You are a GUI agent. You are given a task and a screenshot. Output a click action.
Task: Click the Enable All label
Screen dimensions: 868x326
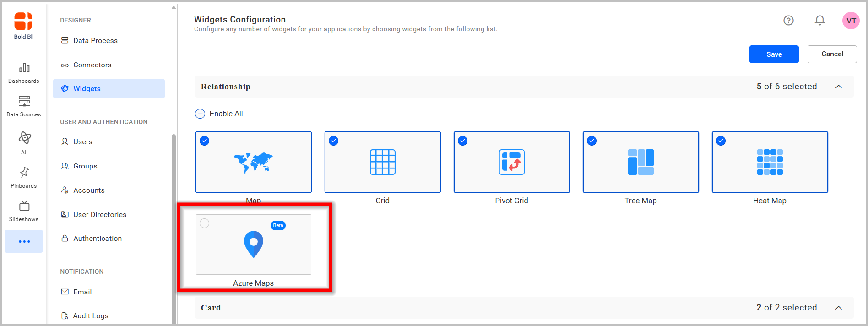226,114
